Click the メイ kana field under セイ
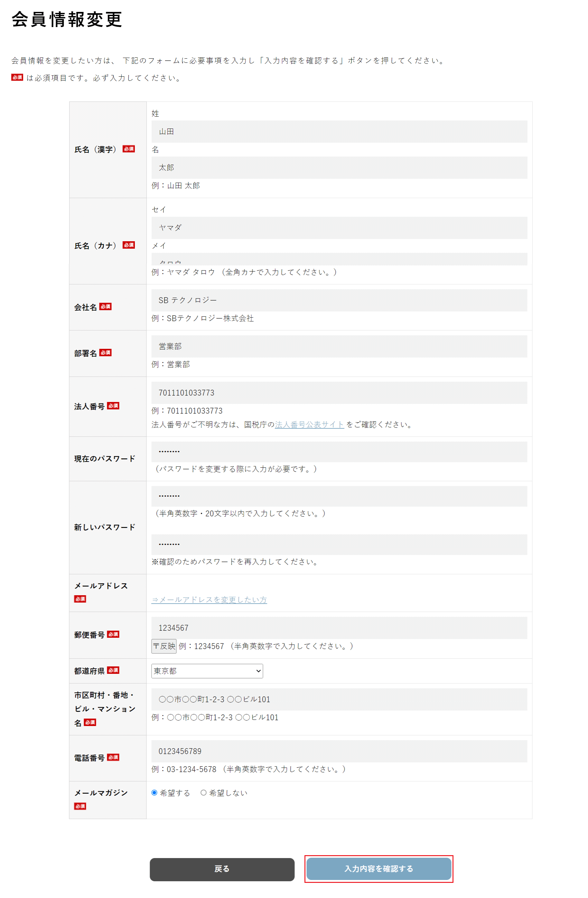This screenshot has height=898, width=588. click(x=339, y=259)
